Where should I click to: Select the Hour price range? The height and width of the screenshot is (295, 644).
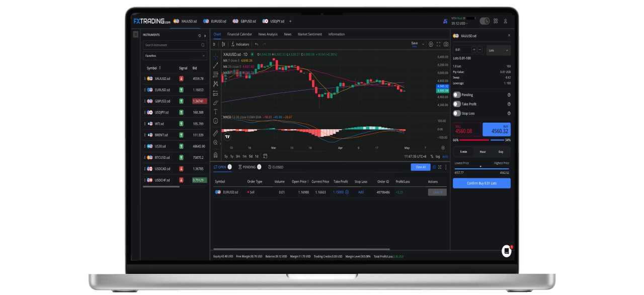(482, 151)
